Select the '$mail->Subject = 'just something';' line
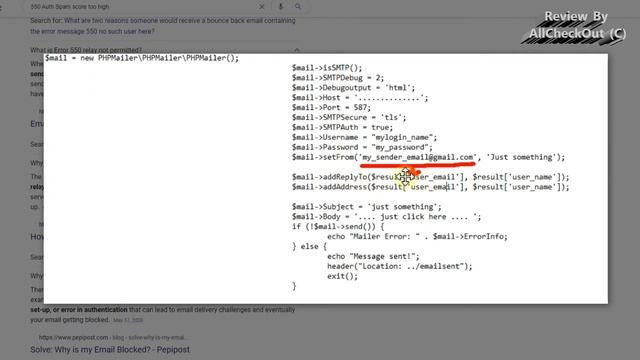 click(367, 207)
